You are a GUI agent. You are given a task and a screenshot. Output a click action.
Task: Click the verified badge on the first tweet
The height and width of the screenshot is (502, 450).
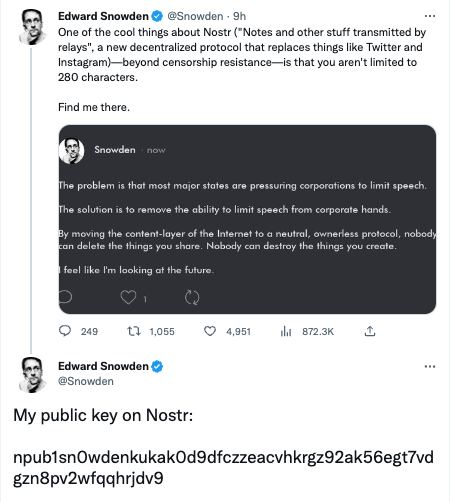click(157, 16)
